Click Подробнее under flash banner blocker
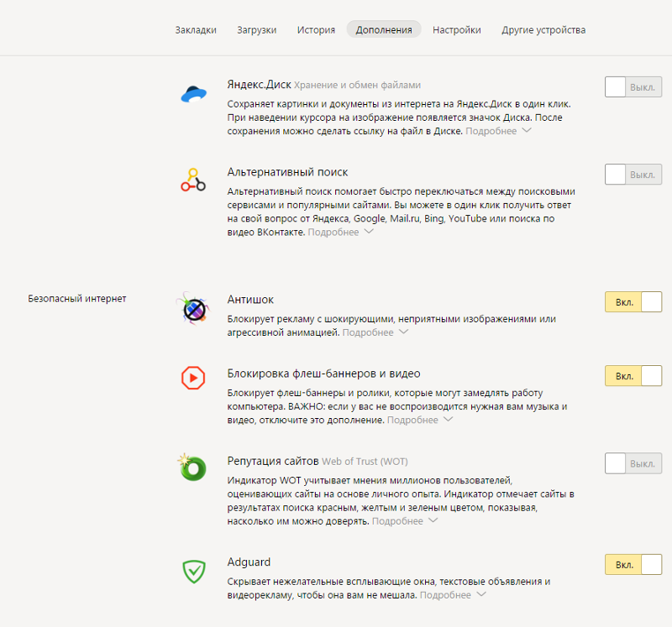The width and height of the screenshot is (672, 627). (412, 421)
